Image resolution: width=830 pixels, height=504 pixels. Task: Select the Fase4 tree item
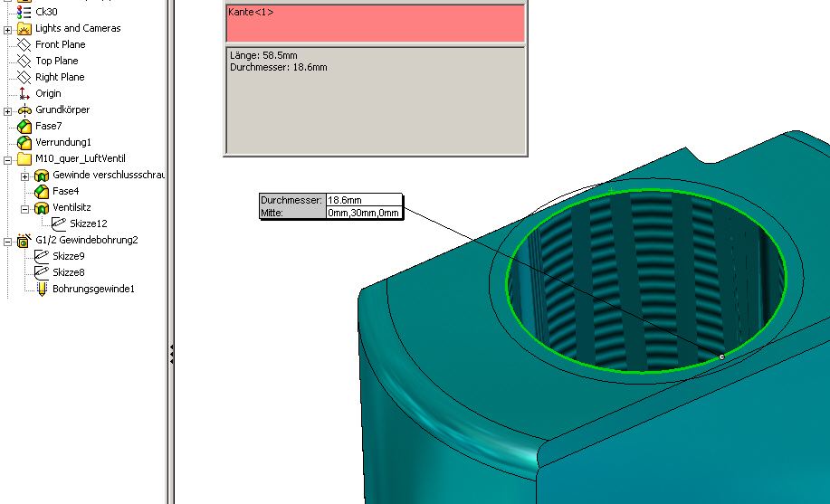click(66, 191)
